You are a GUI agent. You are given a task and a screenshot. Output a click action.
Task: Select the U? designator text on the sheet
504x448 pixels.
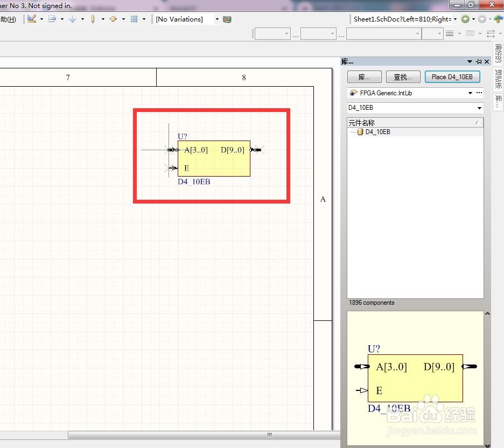pos(183,136)
